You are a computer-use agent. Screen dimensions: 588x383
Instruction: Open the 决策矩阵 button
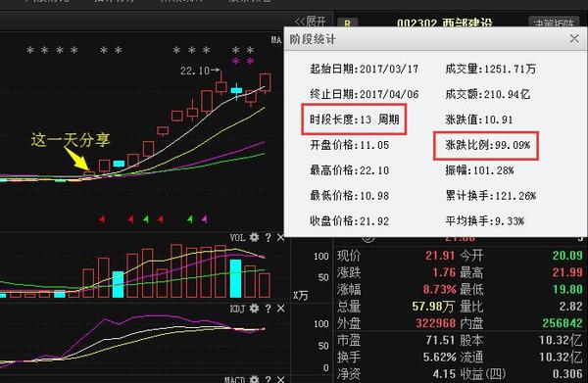pyautogui.click(x=554, y=23)
